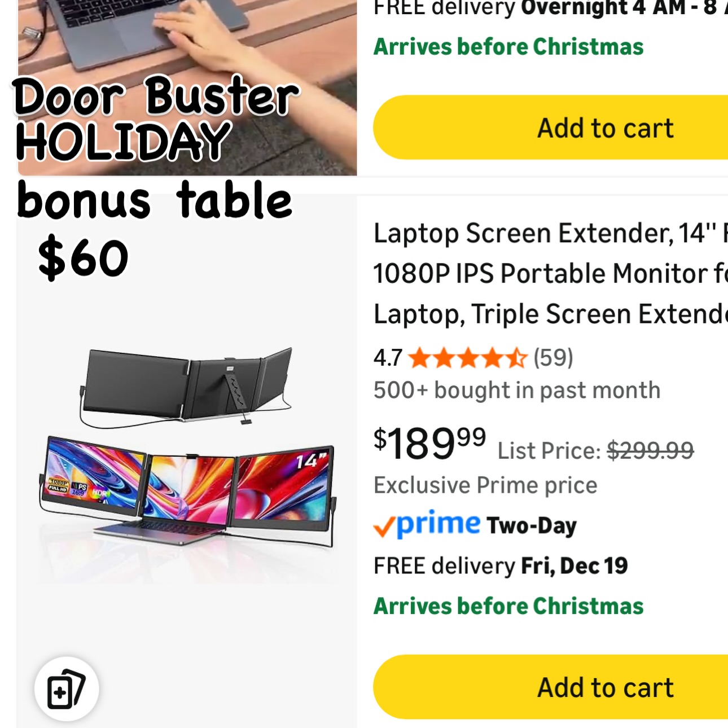This screenshot has width=728, height=728.
Task: Open the triple-screen laptop product image
Action: point(187,490)
